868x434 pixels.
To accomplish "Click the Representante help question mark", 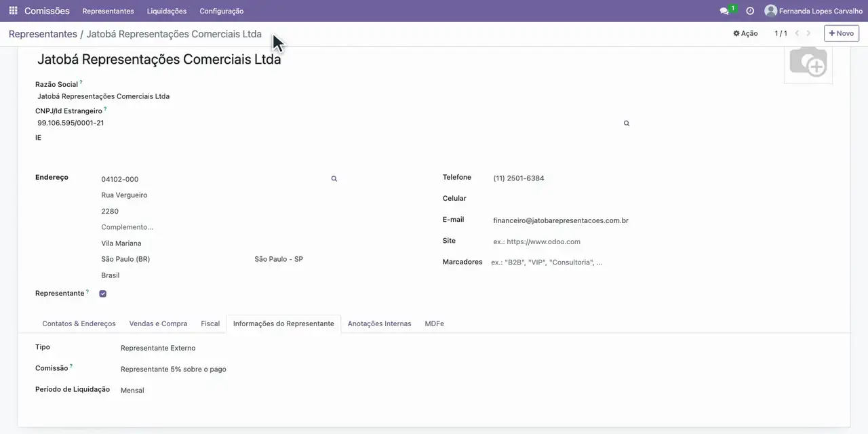I will [87, 292].
